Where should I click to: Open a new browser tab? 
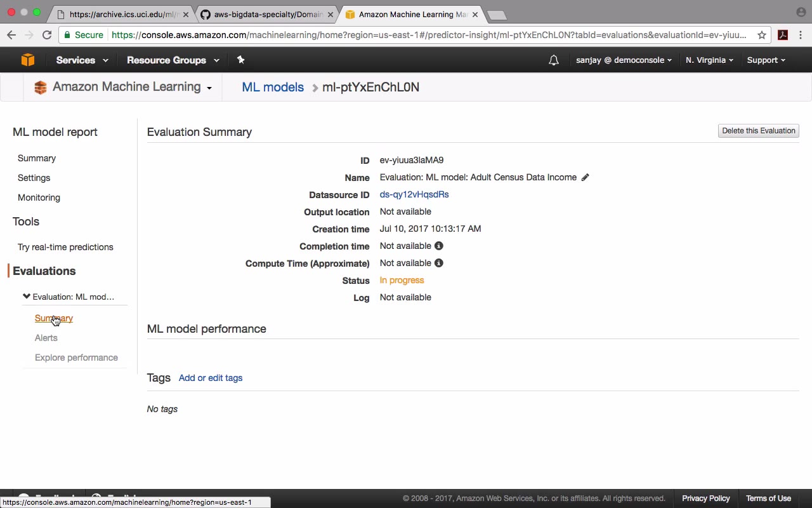pyautogui.click(x=497, y=15)
